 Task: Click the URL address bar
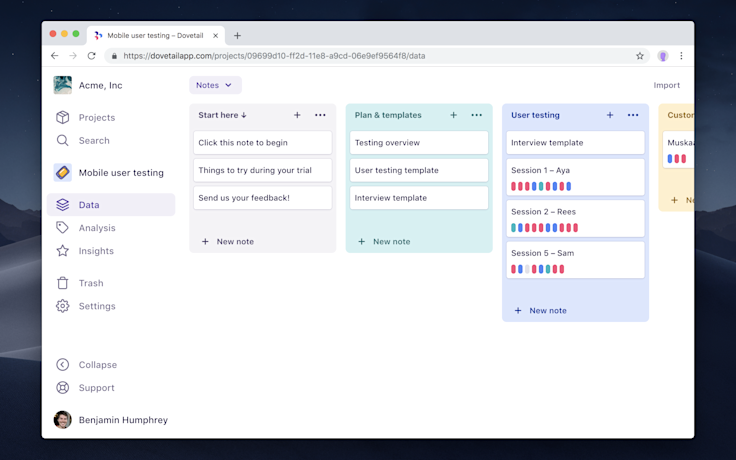pos(377,56)
